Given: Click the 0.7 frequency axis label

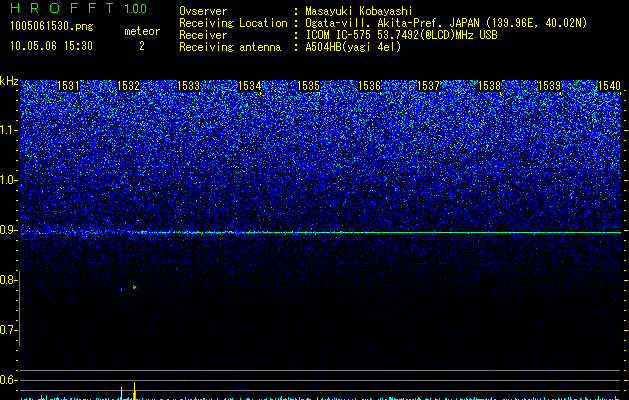Looking at the screenshot, I should 8,330.
